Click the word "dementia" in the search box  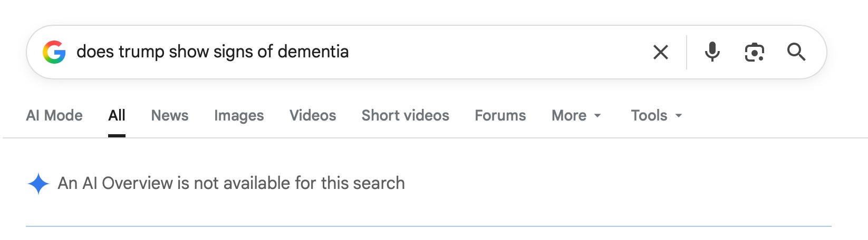pyautogui.click(x=313, y=52)
